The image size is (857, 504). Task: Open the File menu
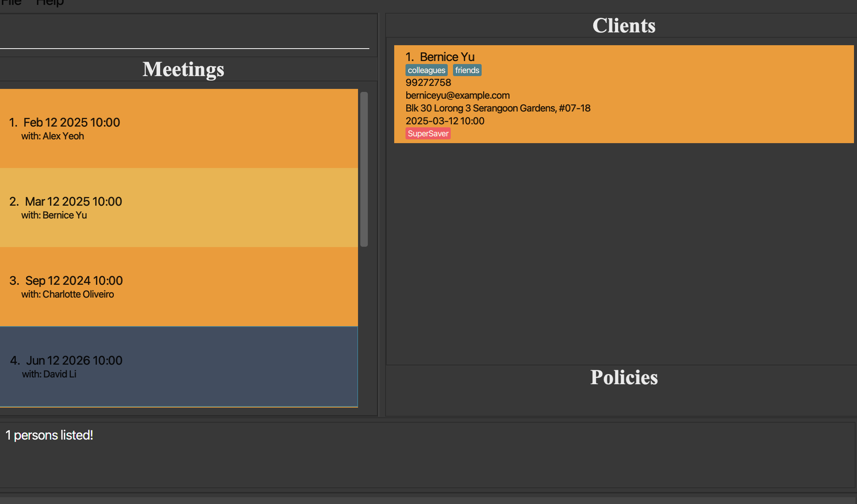(x=11, y=3)
